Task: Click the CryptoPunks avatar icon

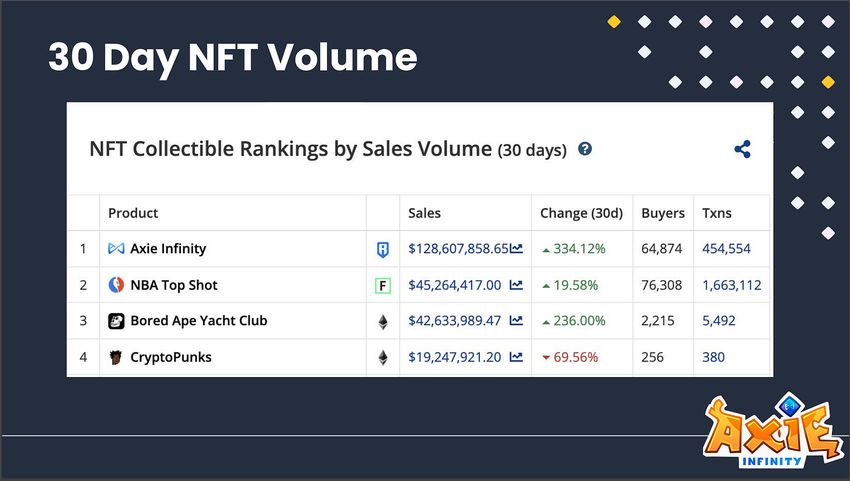Action: [116, 357]
